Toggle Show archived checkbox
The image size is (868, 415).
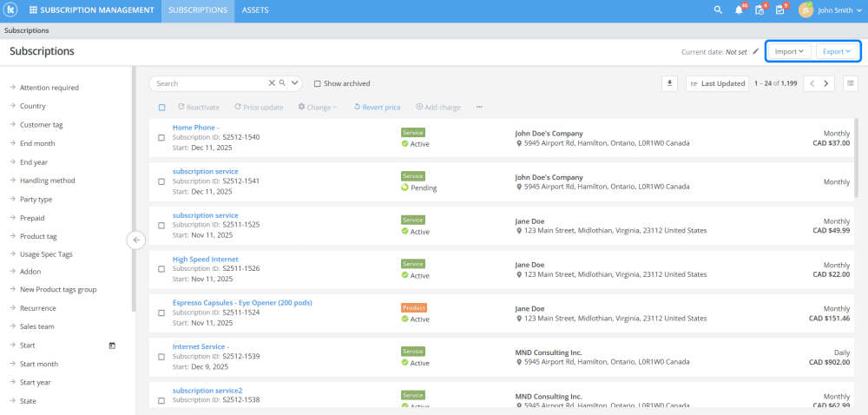pos(317,83)
